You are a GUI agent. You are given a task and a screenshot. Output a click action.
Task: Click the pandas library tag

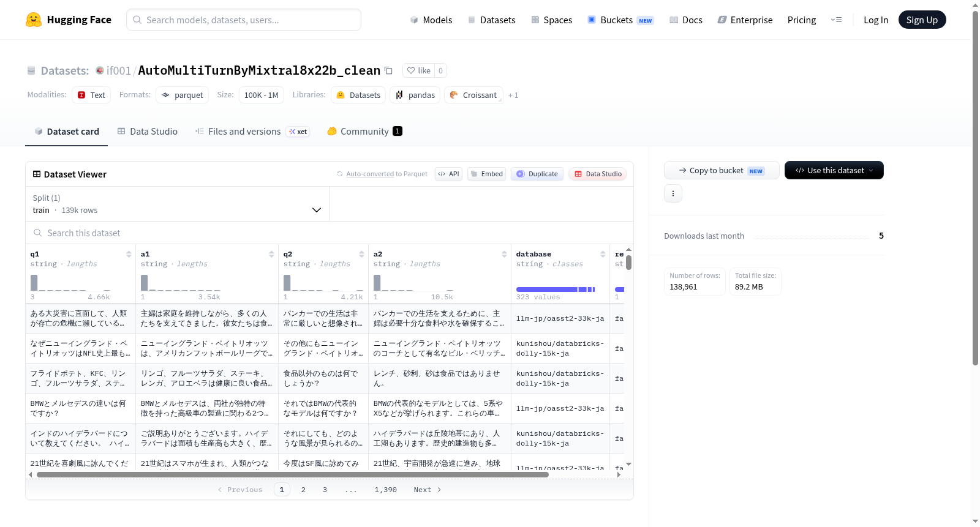coord(415,95)
